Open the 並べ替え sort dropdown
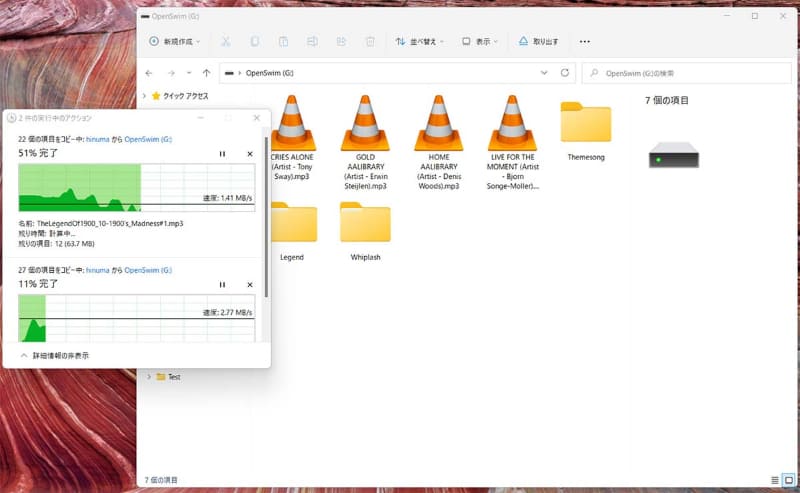 pos(419,42)
